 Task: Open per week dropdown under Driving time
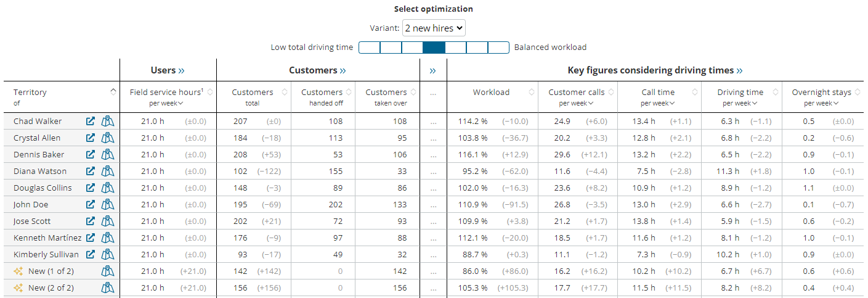coord(740,103)
